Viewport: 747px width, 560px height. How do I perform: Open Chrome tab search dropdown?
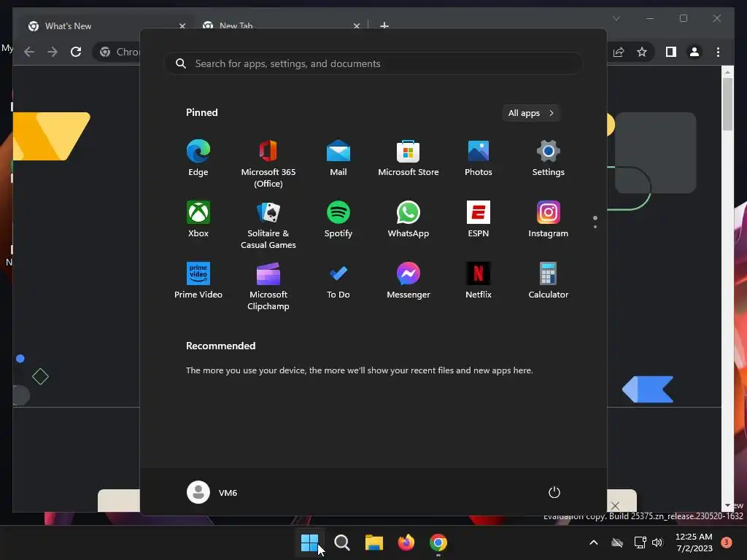616,18
